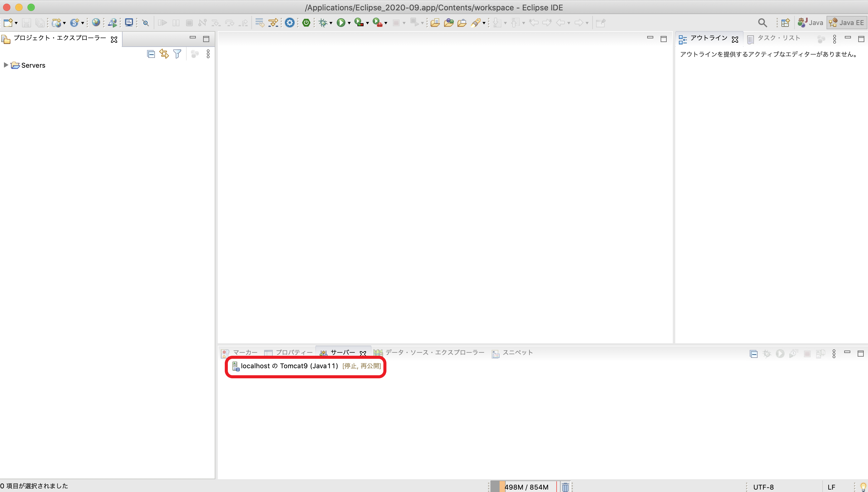The height and width of the screenshot is (492, 868).
Task: Run garbage collector trash icon
Action: click(x=565, y=487)
